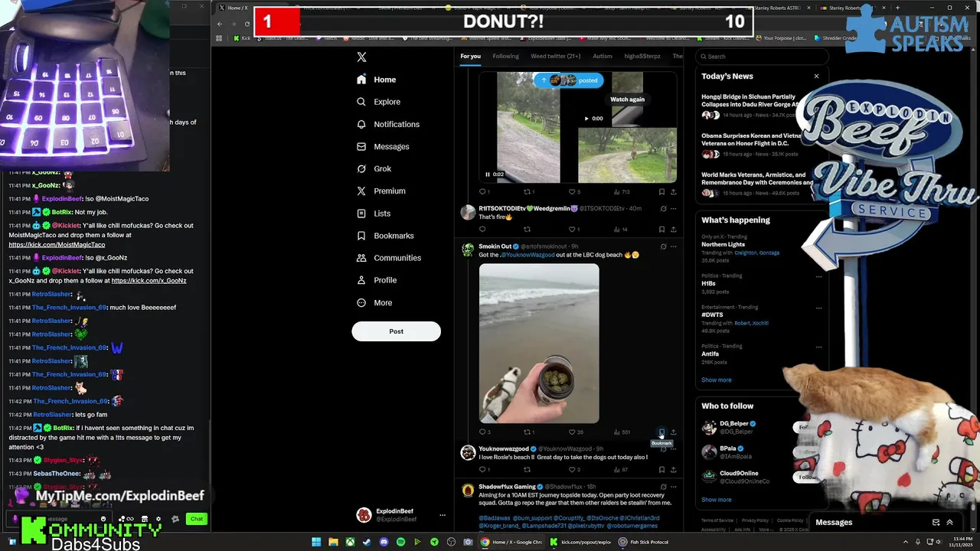Reply to the Smokin Out post
Screen dimensions: 980x551
(484, 432)
